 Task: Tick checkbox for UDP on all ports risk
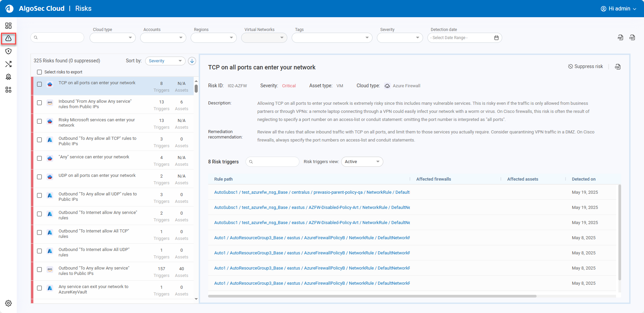pyautogui.click(x=39, y=177)
